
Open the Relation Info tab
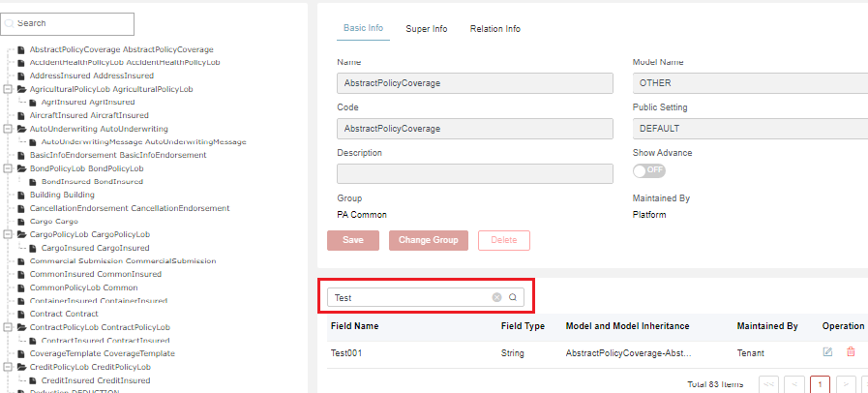pyautogui.click(x=494, y=29)
